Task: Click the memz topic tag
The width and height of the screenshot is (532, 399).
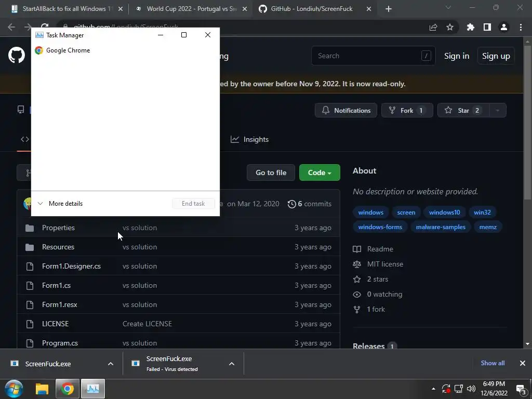Action: click(488, 227)
